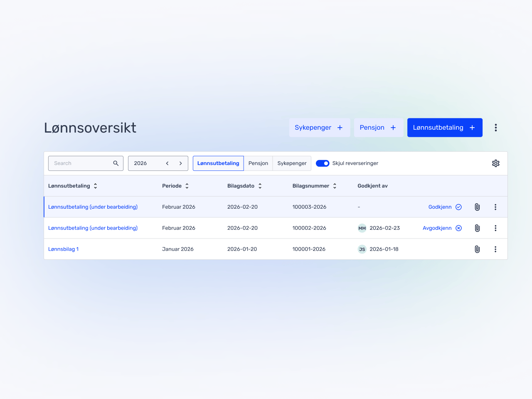Open three-dot menu for Lønnsbilag 1 row
This screenshot has height=399, width=532.
pos(495,249)
